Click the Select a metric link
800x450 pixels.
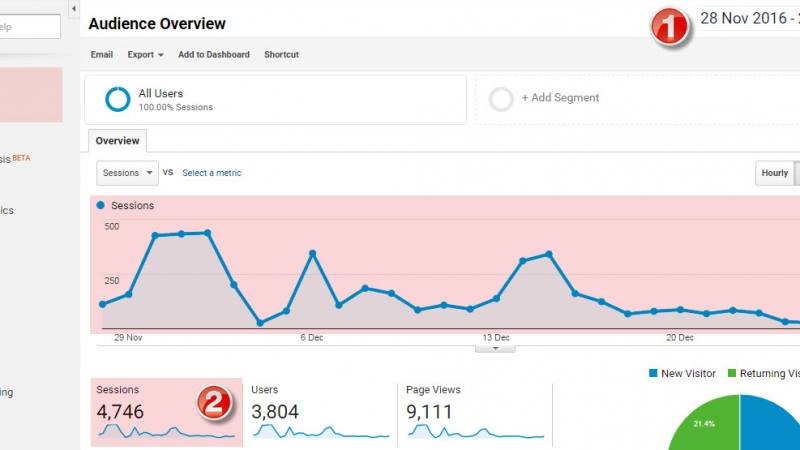tap(212, 173)
